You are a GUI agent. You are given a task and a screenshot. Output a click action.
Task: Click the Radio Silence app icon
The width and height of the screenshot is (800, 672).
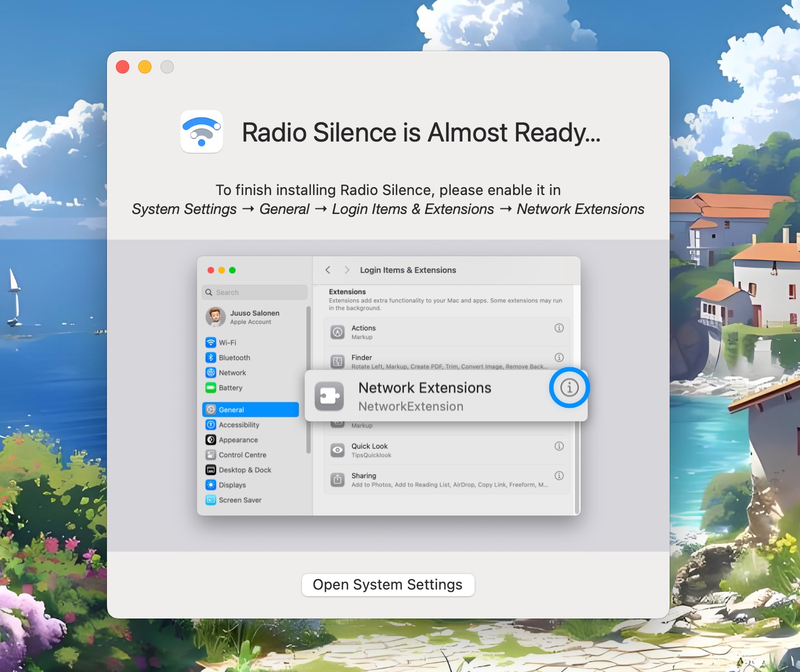pyautogui.click(x=202, y=132)
